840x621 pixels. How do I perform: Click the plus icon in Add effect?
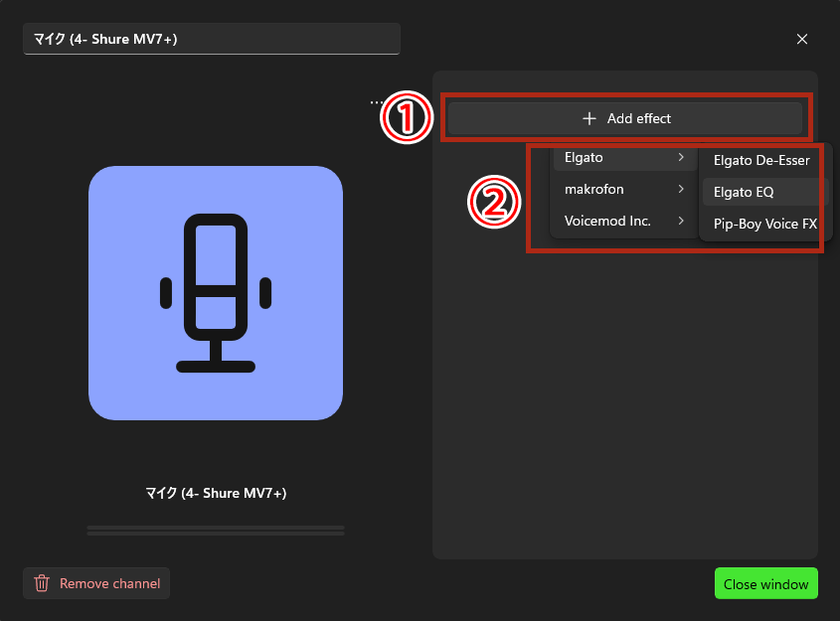click(589, 118)
